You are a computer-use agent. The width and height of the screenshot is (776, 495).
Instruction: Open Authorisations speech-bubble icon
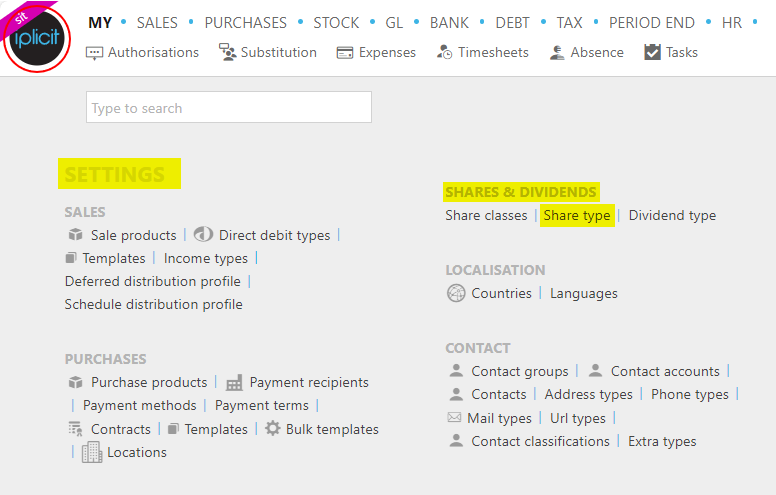coord(94,53)
